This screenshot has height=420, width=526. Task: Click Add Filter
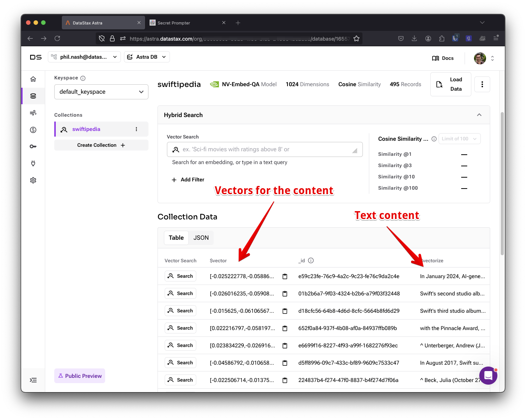pyautogui.click(x=188, y=180)
